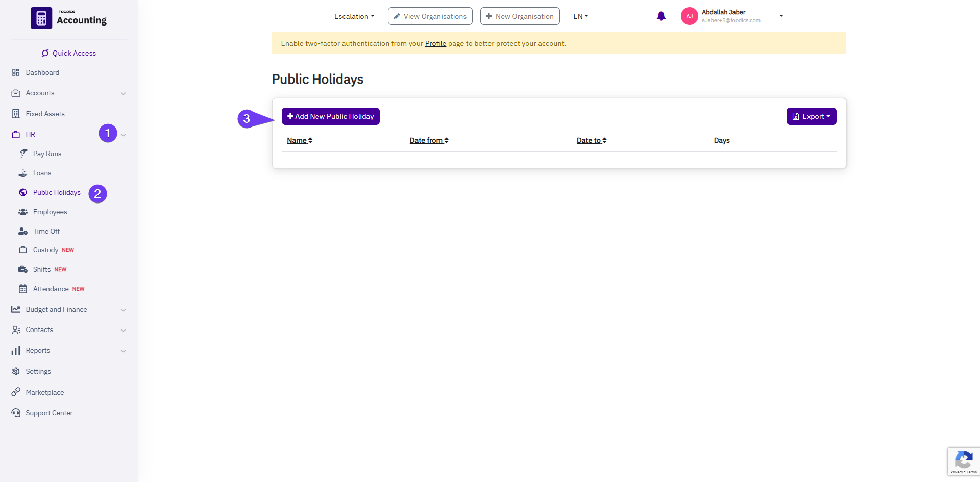Click the Support Center headset icon

click(x=16, y=413)
